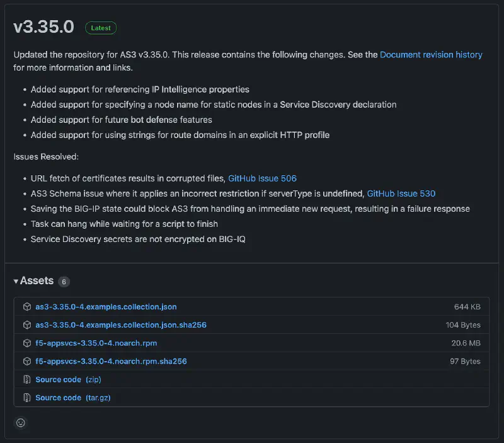Download f5-appsvcs-3.35.0-4.noarch.rpm package
This screenshot has width=504, height=443.
click(x=96, y=343)
